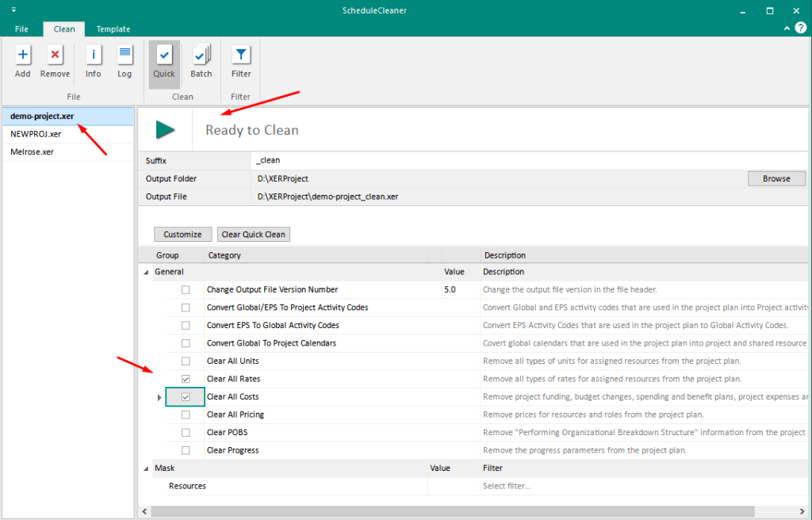
Task: Select the Remove file icon
Action: pos(54,57)
